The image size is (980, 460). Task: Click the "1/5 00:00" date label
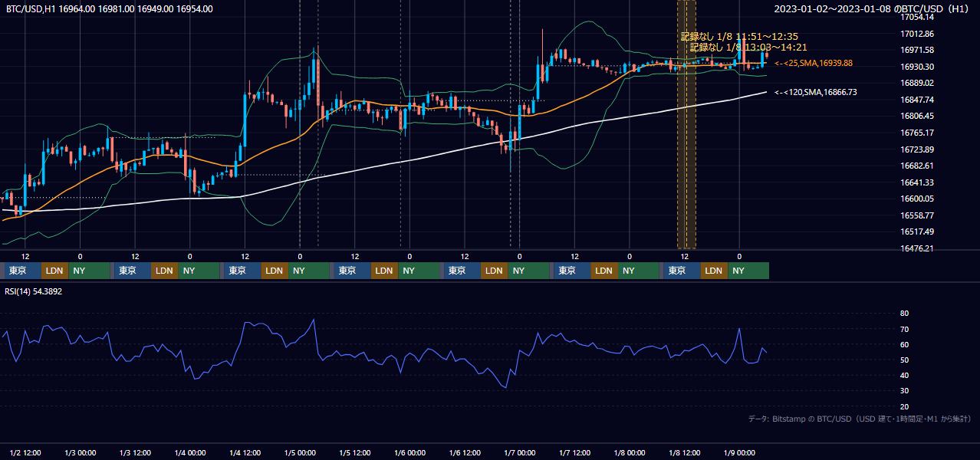pos(300,452)
